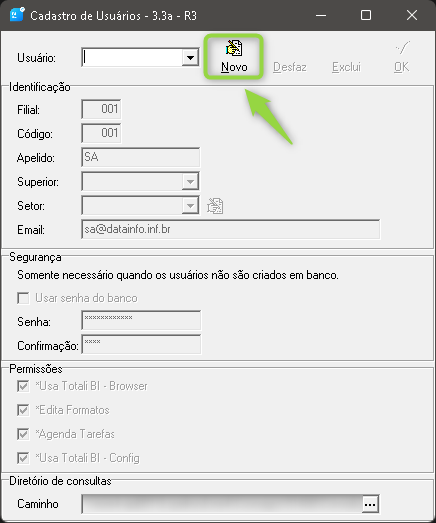Toggle Usar senha do banco checkbox
The width and height of the screenshot is (436, 523).
click(x=23, y=298)
